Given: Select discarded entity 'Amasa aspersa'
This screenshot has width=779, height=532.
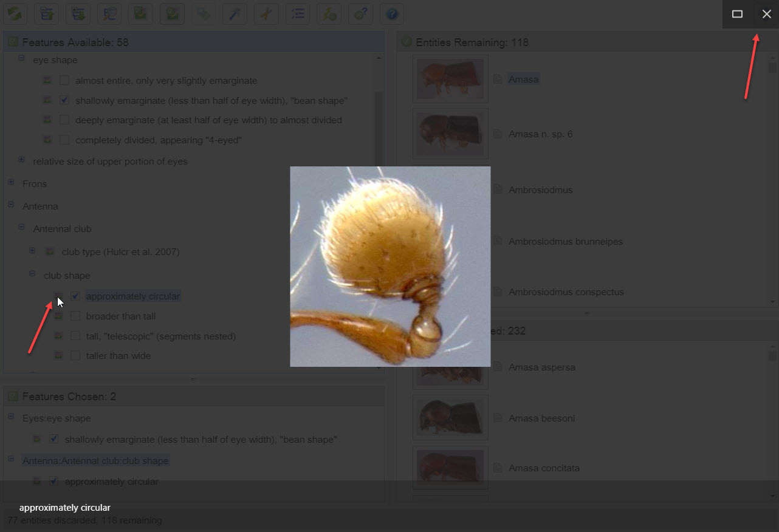Looking at the screenshot, I should [x=542, y=367].
